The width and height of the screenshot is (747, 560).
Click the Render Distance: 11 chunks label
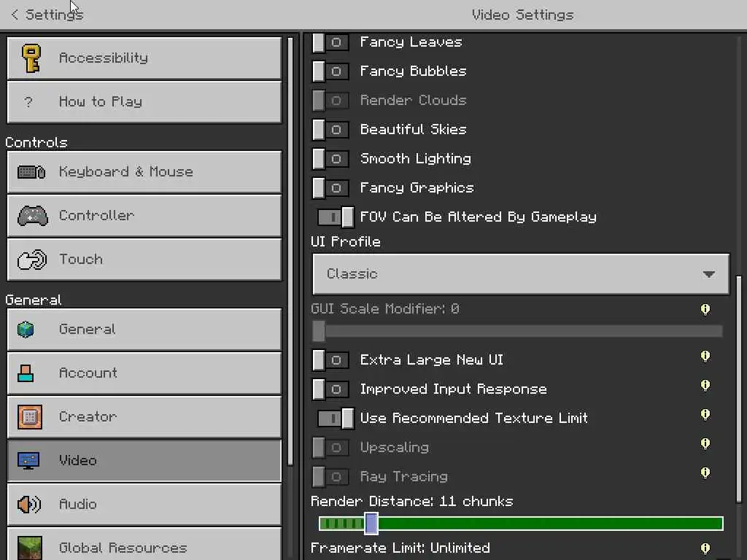click(x=412, y=502)
